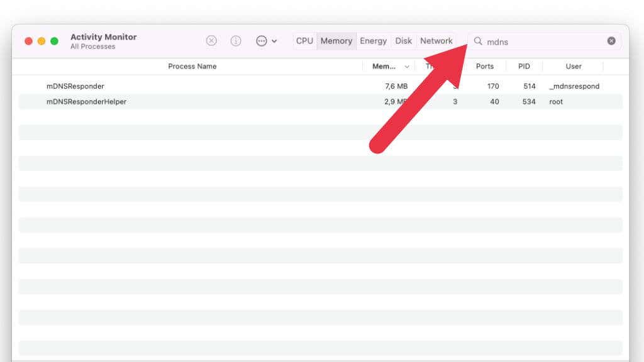Click the threads value 3 for mDNSResponderHelper
Viewport: 644px width, 362px height.
coord(455,101)
